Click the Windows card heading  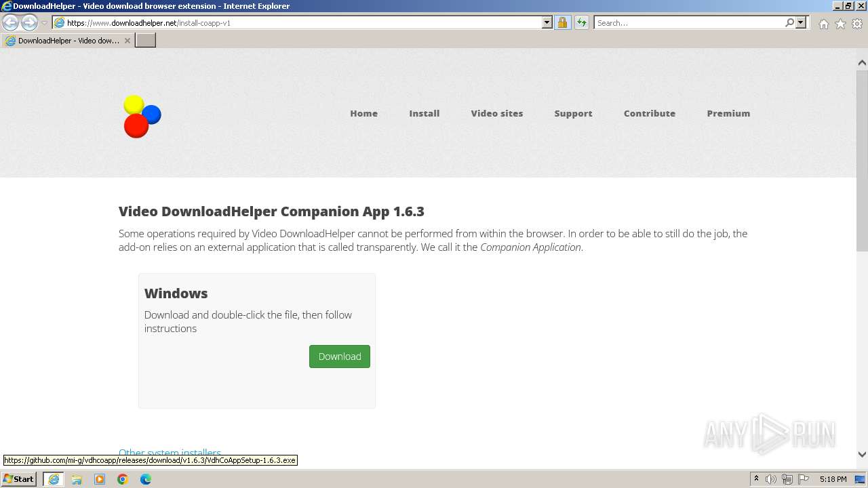click(x=176, y=293)
